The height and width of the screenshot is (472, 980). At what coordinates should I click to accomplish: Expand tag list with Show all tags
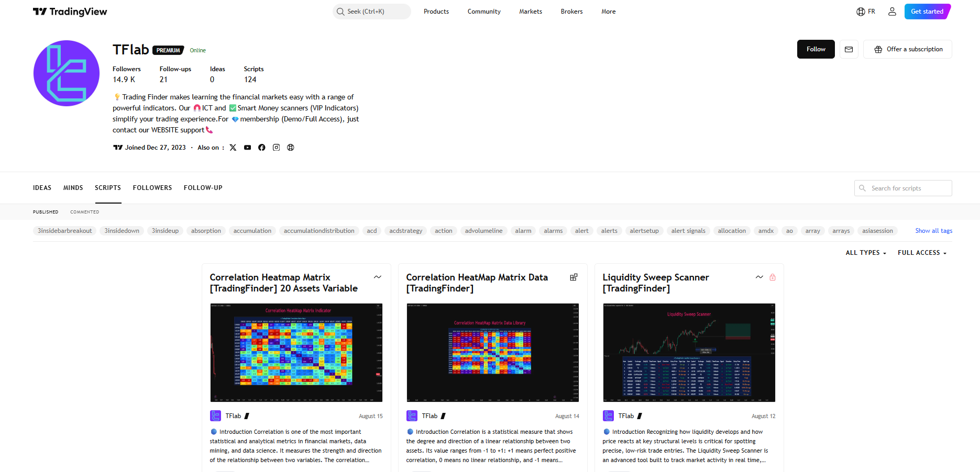click(933, 231)
